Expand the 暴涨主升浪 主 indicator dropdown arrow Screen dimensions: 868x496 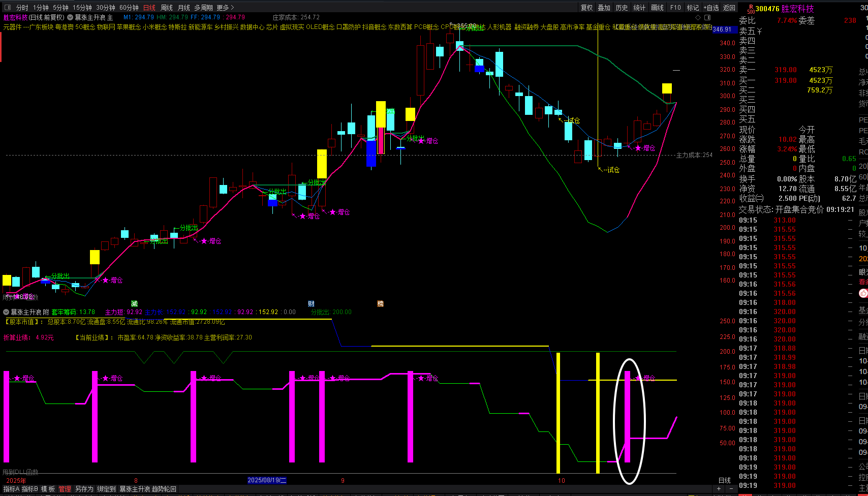pos(70,17)
